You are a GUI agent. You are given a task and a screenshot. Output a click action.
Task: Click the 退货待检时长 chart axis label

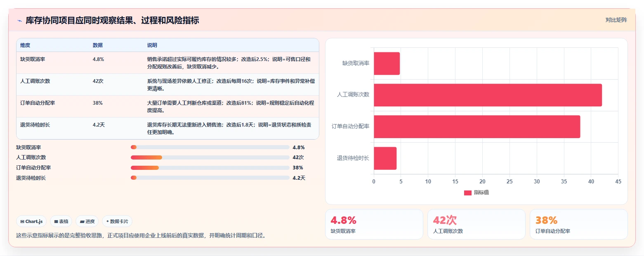tap(353, 158)
